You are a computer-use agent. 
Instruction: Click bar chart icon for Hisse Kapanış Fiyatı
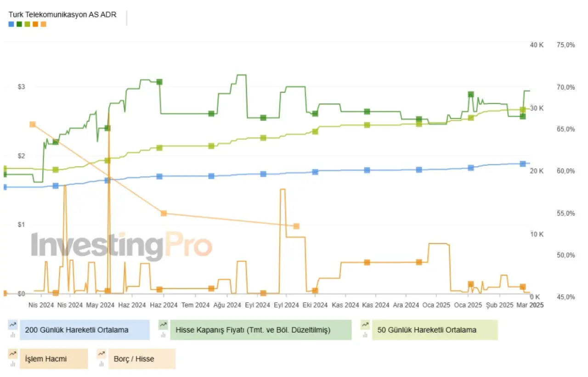click(163, 335)
